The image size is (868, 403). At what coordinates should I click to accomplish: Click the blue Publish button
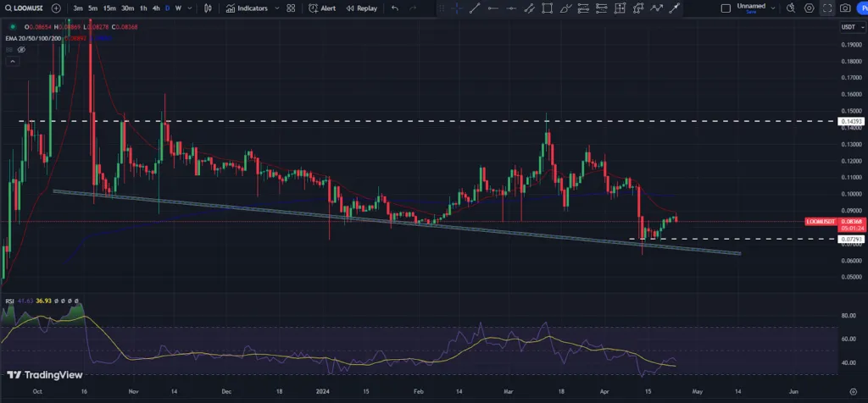(862, 8)
